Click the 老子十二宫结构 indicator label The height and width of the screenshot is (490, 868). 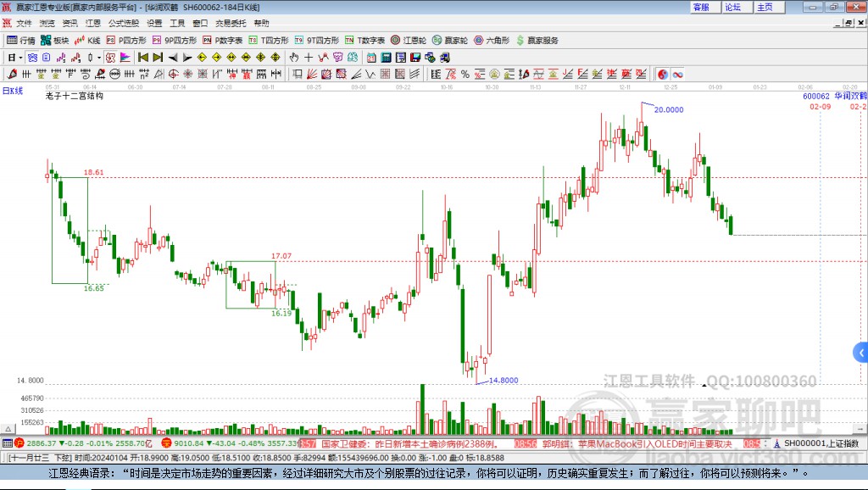click(x=75, y=96)
